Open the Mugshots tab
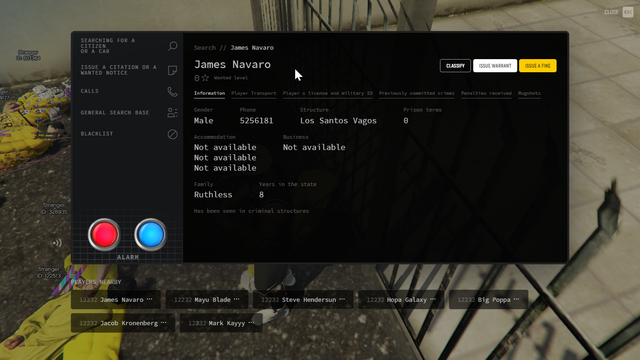The image size is (640, 360). coord(529,93)
